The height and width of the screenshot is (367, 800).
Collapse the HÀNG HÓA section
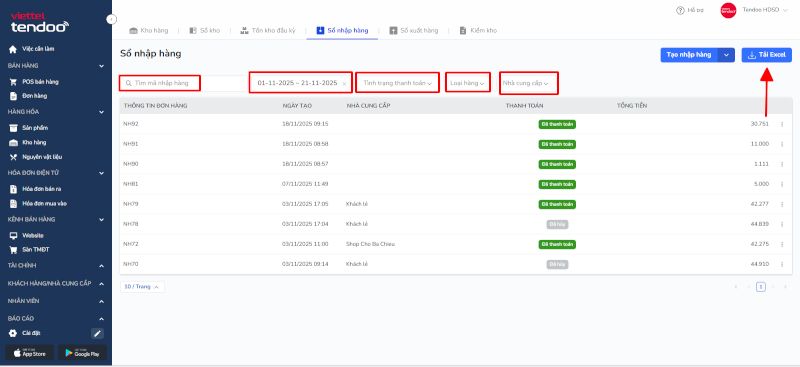pos(102,111)
